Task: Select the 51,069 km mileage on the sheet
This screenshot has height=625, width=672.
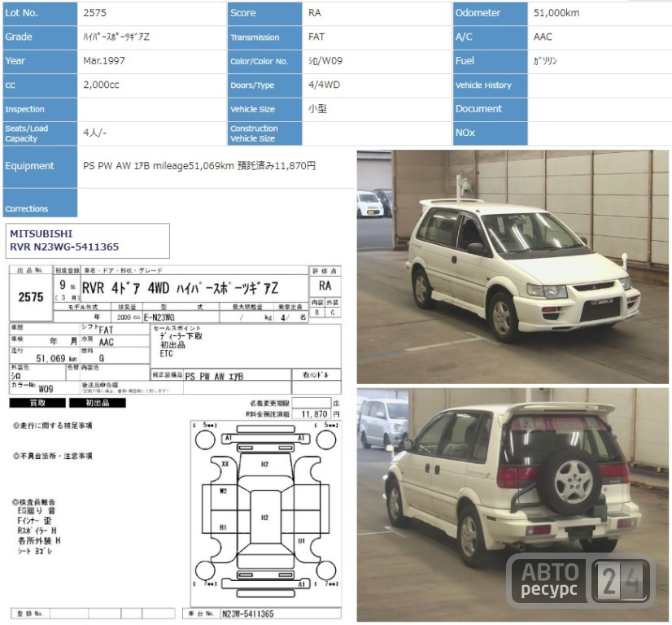Action: (x=57, y=358)
